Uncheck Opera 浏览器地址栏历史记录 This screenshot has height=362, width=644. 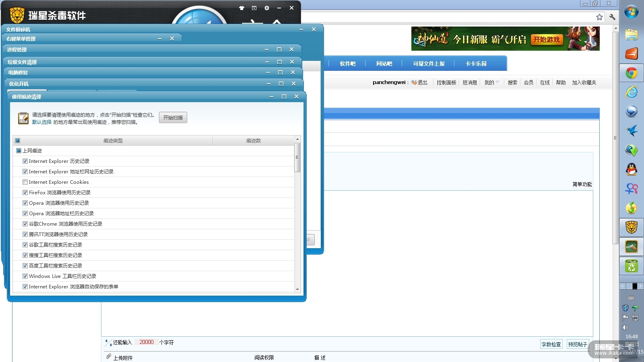(x=25, y=214)
